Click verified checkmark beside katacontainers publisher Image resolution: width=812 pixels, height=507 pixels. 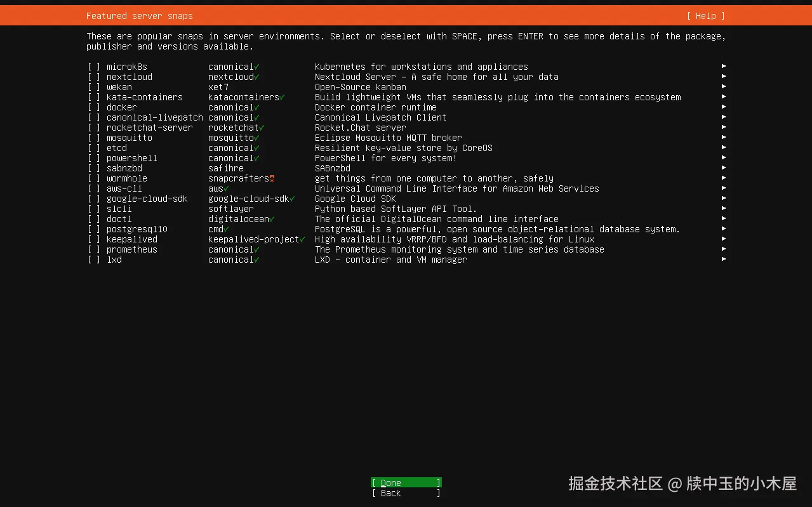[x=282, y=97]
